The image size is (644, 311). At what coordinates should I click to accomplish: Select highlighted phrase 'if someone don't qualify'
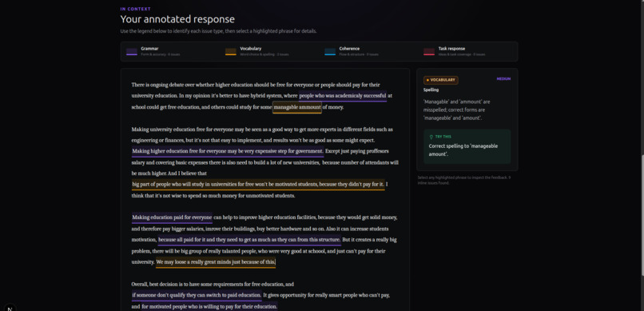point(197,295)
